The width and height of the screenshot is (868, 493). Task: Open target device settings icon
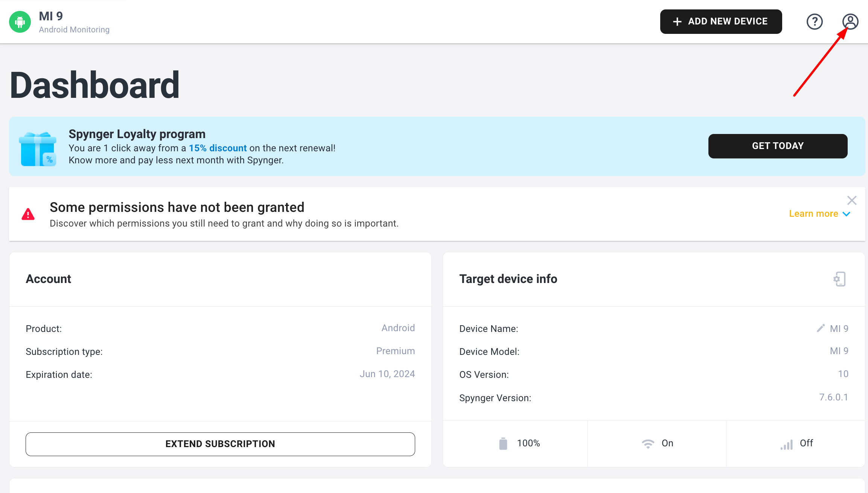tap(839, 279)
